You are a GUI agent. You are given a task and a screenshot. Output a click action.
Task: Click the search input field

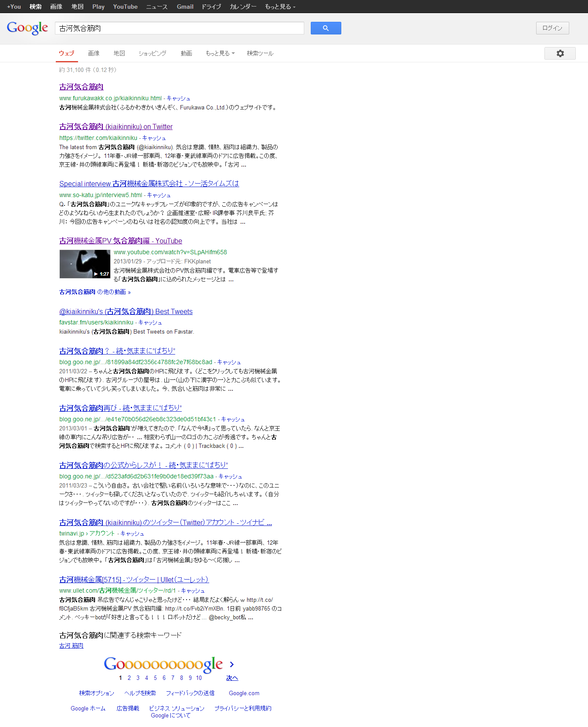(179, 28)
